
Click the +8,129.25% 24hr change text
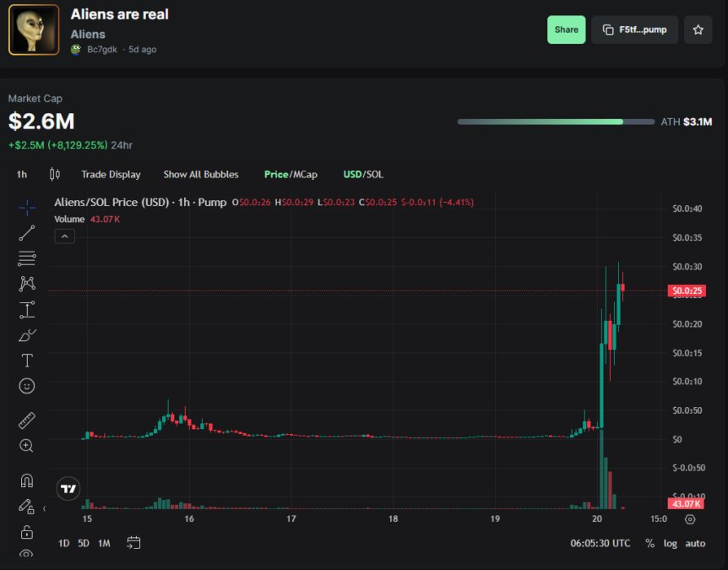[x=78, y=144]
